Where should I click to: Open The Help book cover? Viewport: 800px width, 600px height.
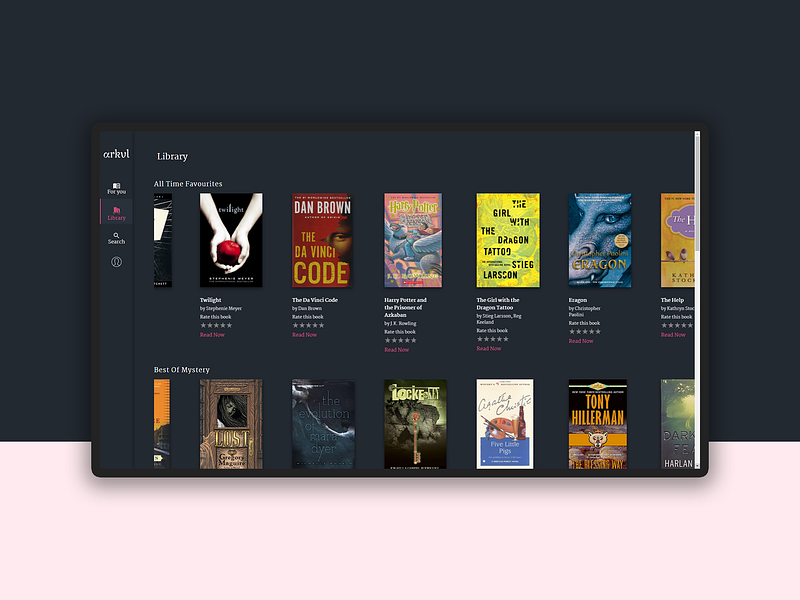pos(678,240)
